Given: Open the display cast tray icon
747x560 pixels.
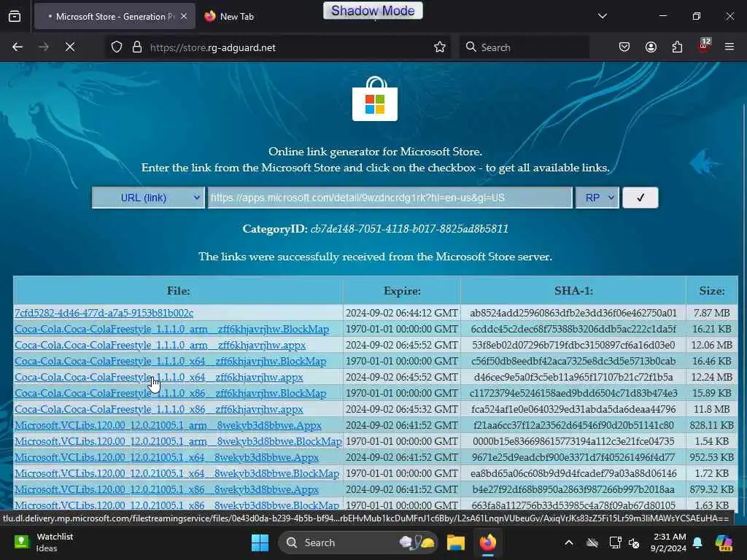Looking at the screenshot, I should point(615,542).
